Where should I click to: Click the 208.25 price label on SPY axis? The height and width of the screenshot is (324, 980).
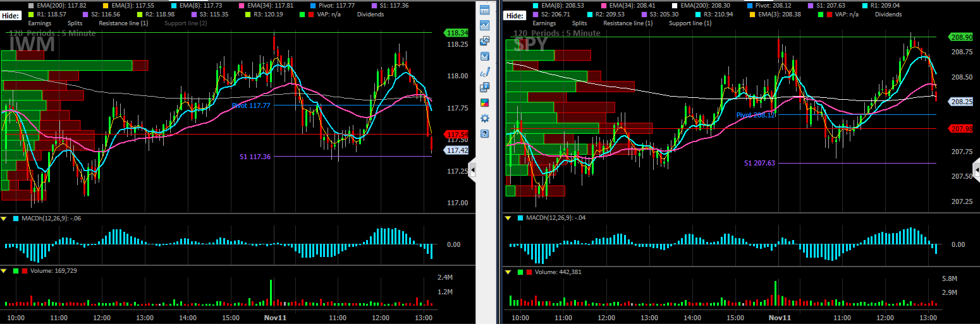pos(960,101)
